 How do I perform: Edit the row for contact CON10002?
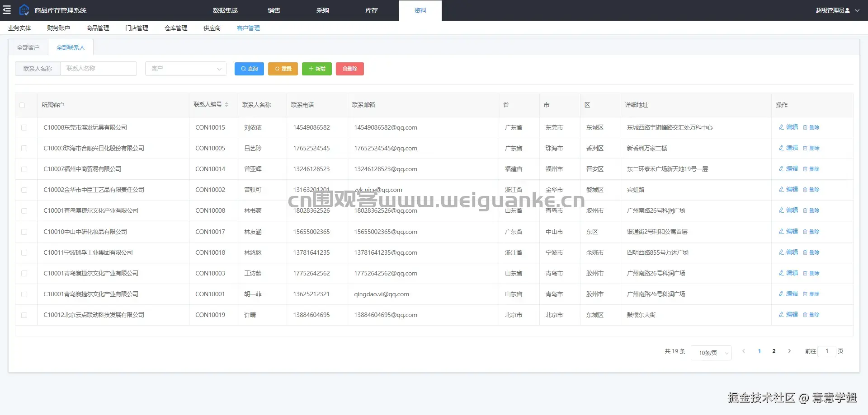point(788,190)
